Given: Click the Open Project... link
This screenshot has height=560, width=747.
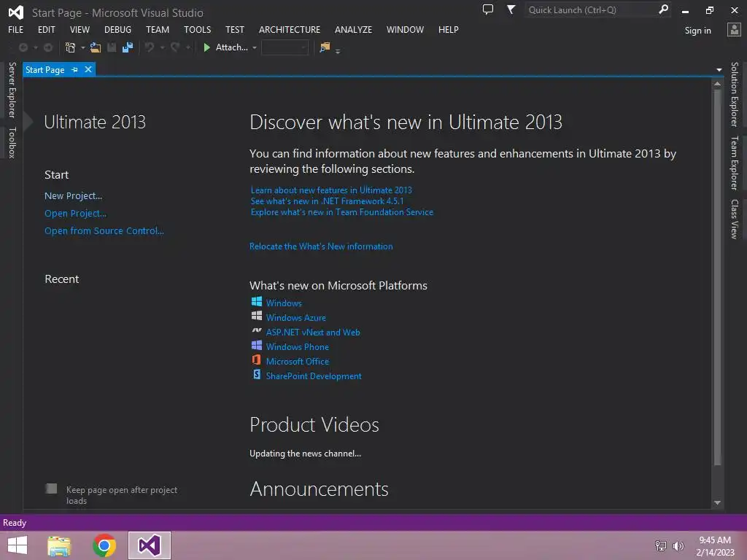Looking at the screenshot, I should 75,214.
